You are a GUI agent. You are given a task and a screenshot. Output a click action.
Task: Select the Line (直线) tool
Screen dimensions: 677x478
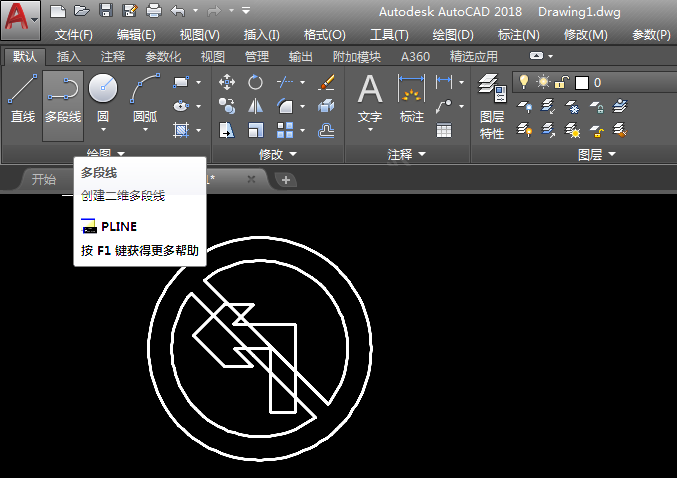[22, 99]
